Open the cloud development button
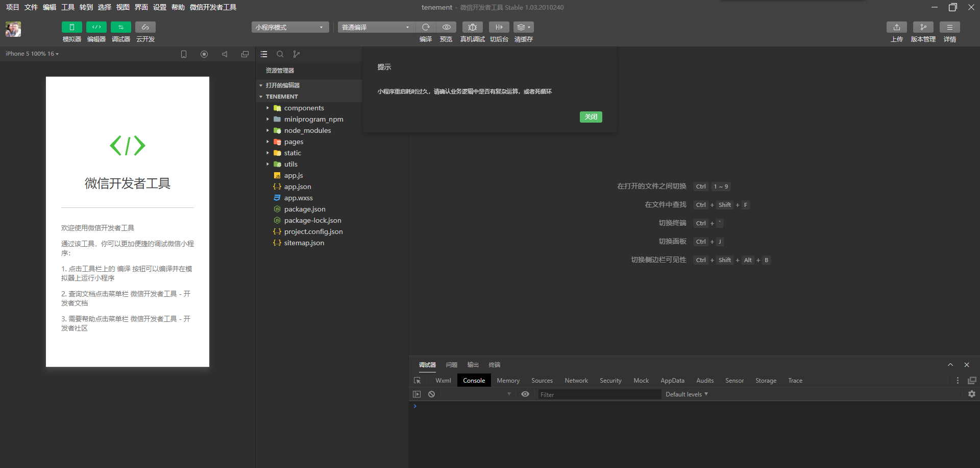 tap(145, 27)
